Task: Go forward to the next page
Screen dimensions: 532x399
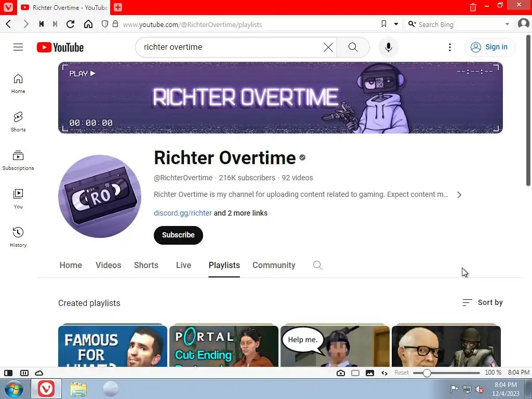Action: [26, 24]
